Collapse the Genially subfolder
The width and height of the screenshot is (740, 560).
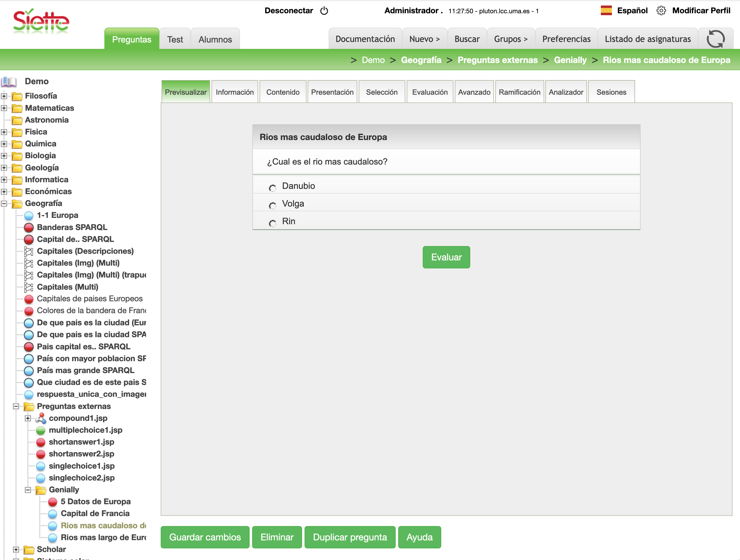click(x=28, y=490)
